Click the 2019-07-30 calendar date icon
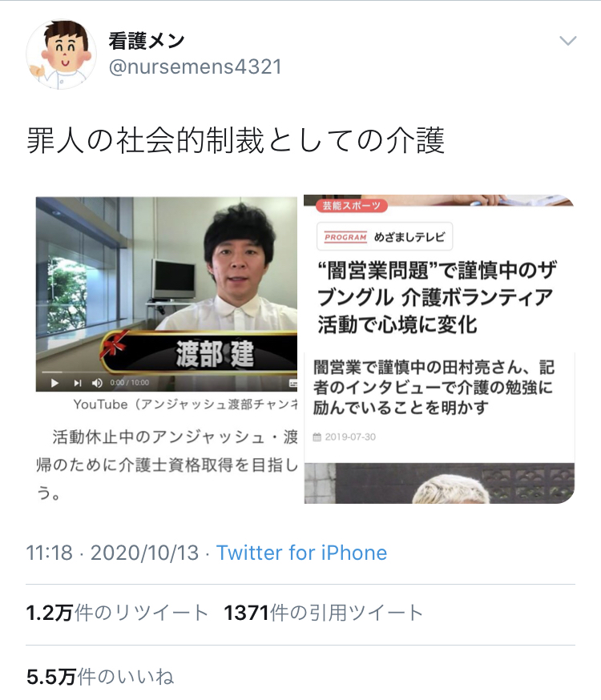The width and height of the screenshot is (601, 700). 317,437
